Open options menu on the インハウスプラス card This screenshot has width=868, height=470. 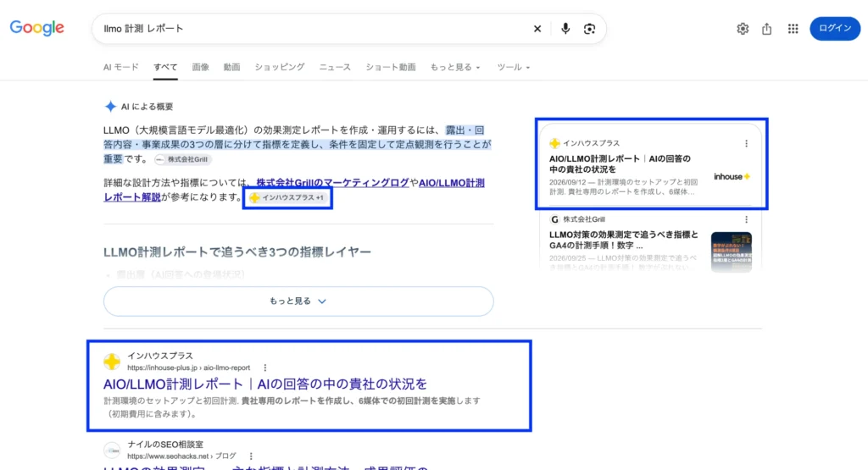[x=746, y=143]
